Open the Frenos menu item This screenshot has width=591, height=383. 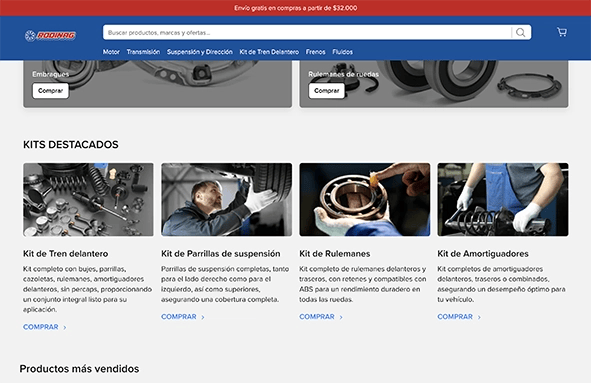point(315,52)
